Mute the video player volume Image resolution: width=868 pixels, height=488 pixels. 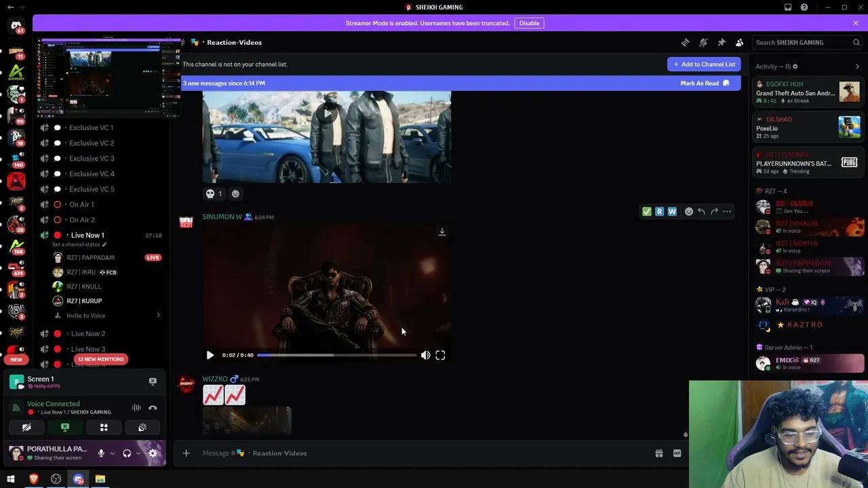425,355
